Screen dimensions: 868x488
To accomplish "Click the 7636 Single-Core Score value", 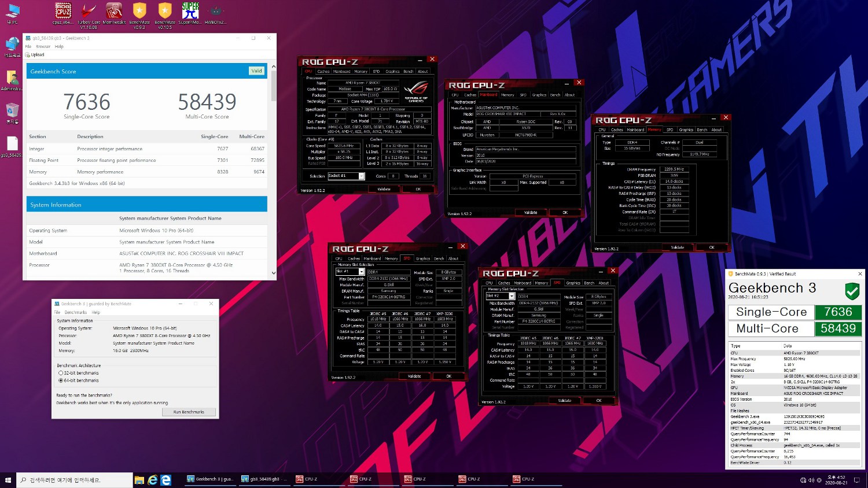I will point(87,102).
